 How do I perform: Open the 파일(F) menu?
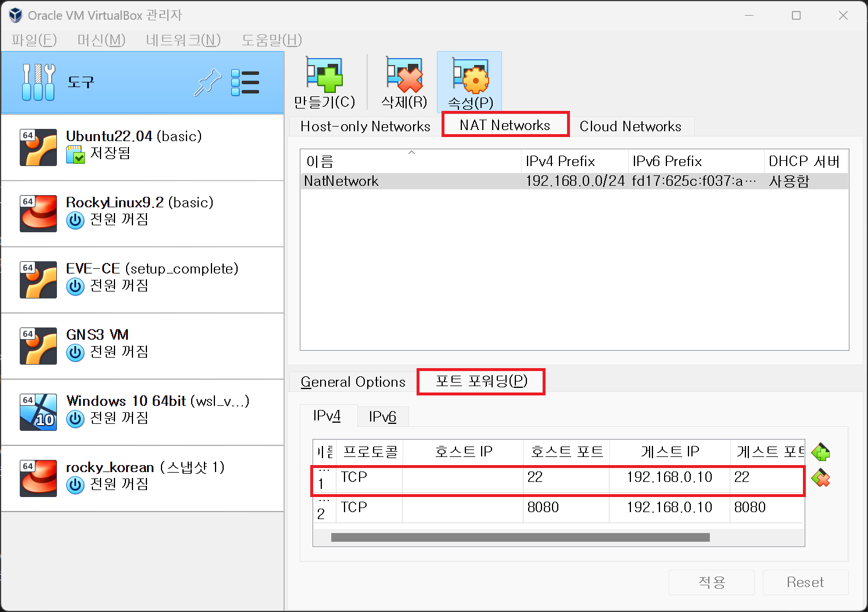[x=34, y=40]
